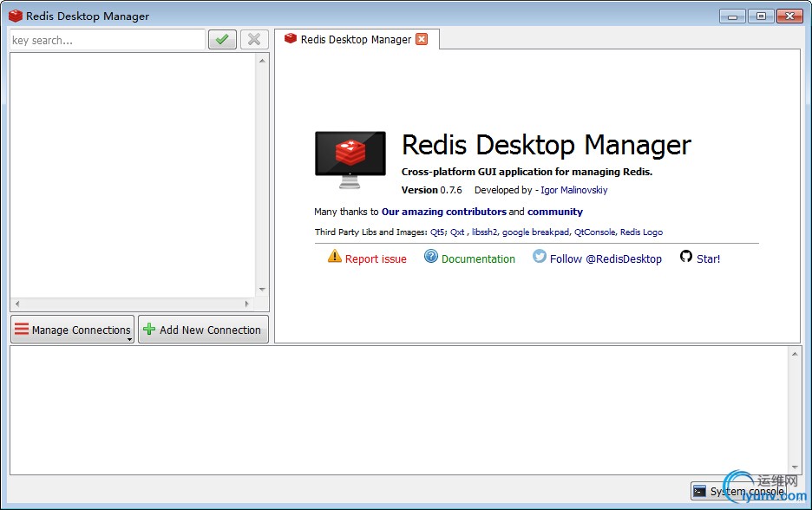This screenshot has height=510, width=812.
Task: Click Add New Connection button
Action: click(x=203, y=330)
